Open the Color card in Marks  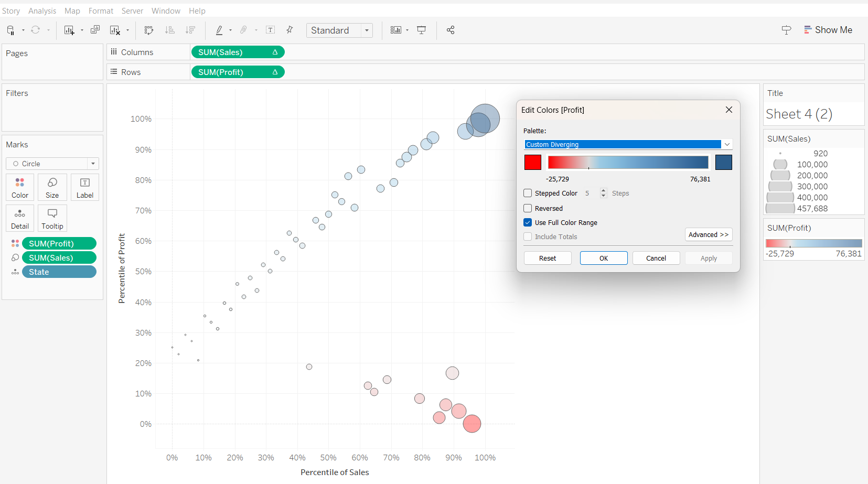click(20, 187)
